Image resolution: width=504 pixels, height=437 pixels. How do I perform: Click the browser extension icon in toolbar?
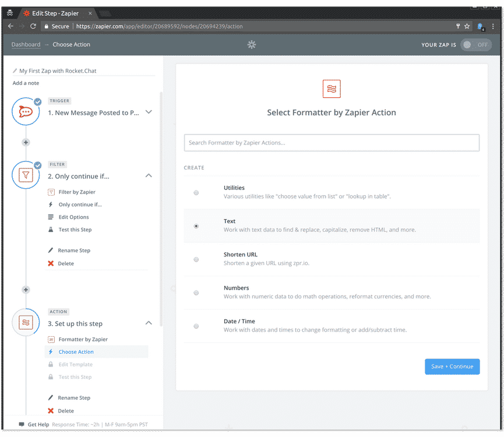(x=481, y=27)
